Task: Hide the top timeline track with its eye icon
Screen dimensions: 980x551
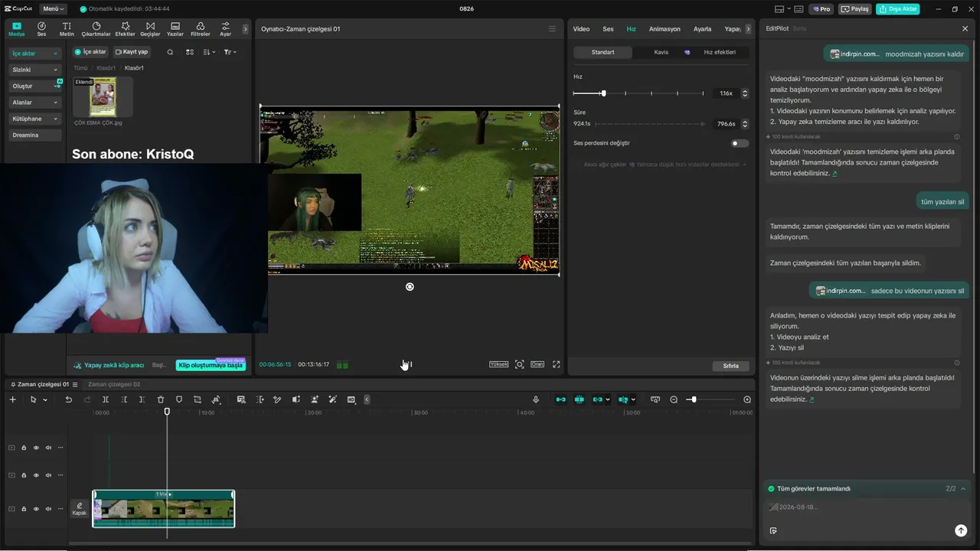Action: 36,448
